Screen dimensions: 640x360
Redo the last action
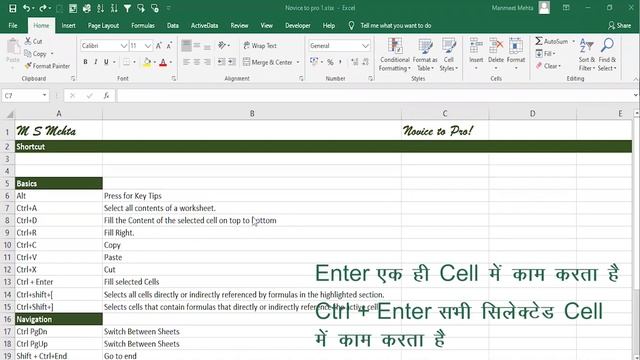42,8
